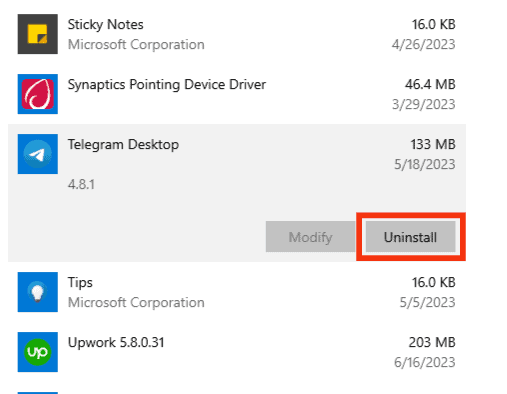507x394 pixels.
Task: Select the Telegram Desktop title text
Action: [x=123, y=145]
